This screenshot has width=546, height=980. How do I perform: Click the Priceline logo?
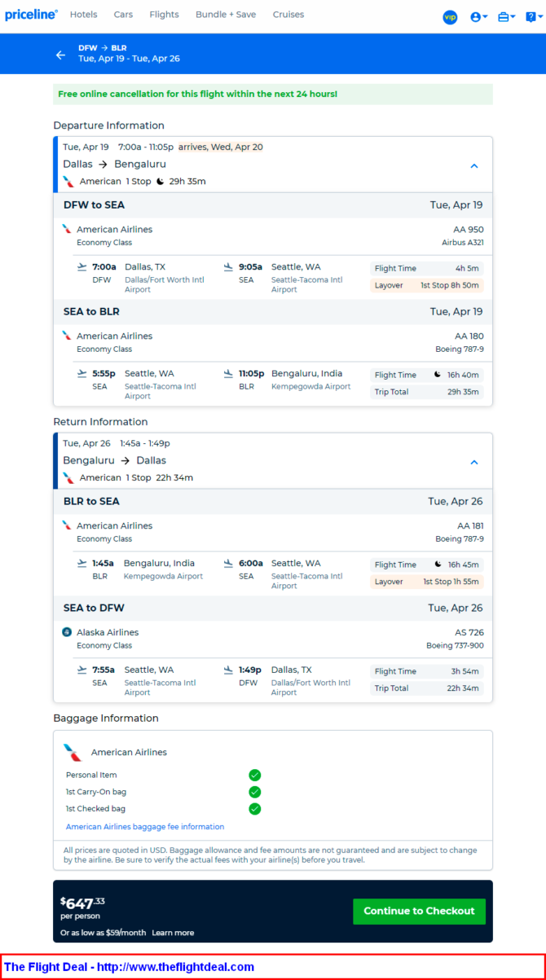pyautogui.click(x=31, y=15)
